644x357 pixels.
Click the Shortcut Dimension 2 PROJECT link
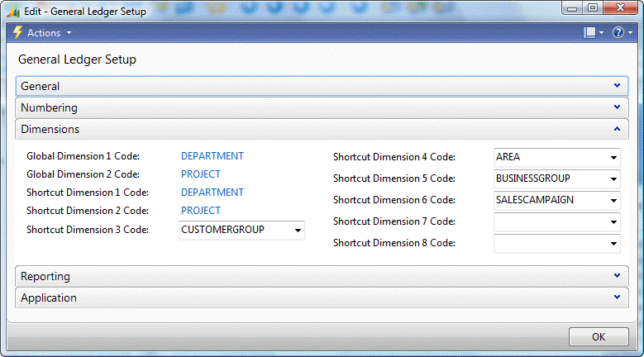[201, 210]
